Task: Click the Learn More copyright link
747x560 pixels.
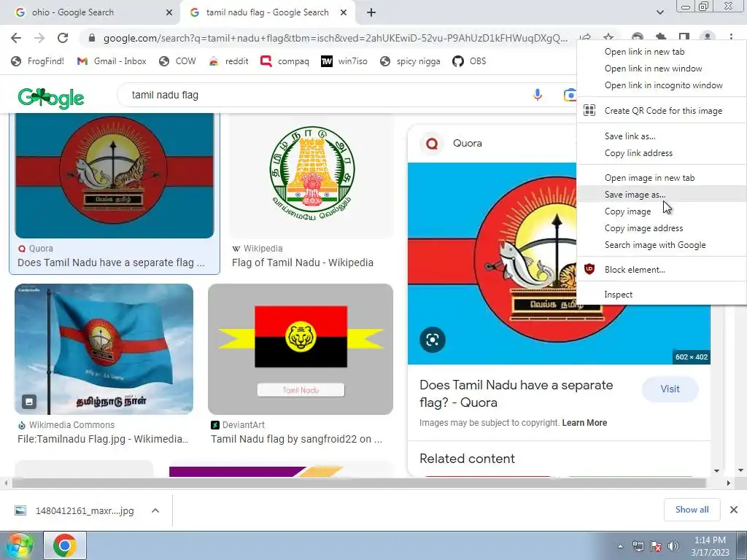Action: (584, 423)
